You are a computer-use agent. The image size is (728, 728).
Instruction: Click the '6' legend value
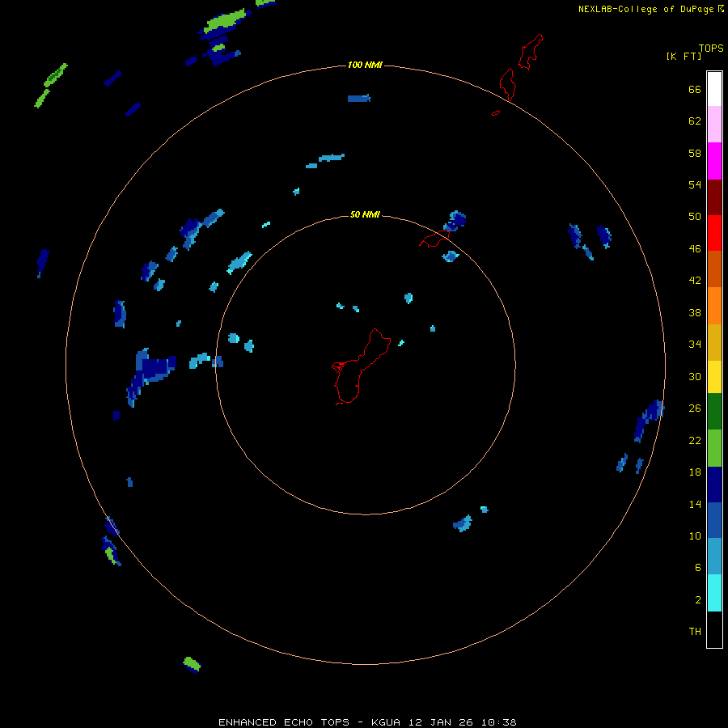698,568
